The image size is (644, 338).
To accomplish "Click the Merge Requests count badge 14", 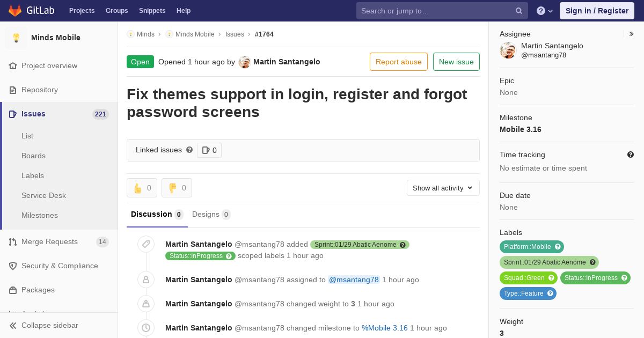I will (102, 242).
